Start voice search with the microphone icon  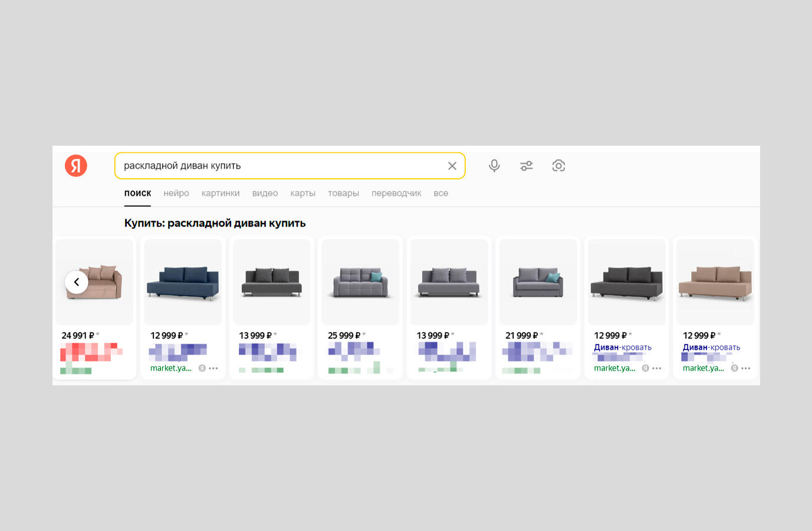tap(494, 166)
